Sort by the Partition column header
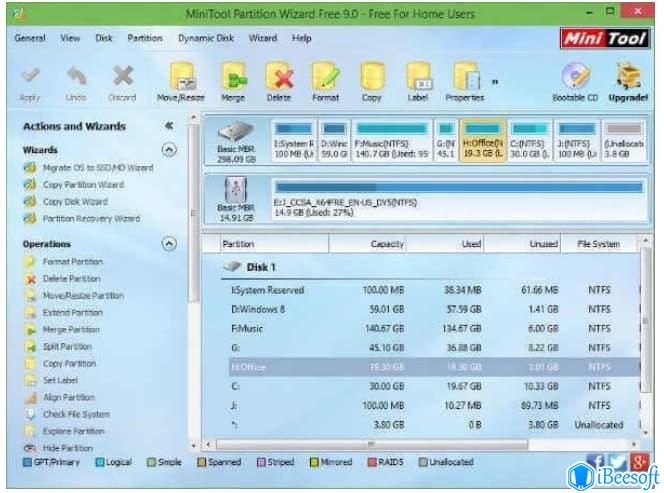The image size is (664, 493). (x=273, y=244)
